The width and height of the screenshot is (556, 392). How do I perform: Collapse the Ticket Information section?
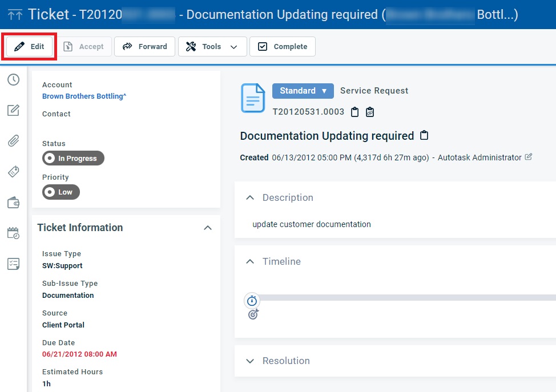(208, 228)
